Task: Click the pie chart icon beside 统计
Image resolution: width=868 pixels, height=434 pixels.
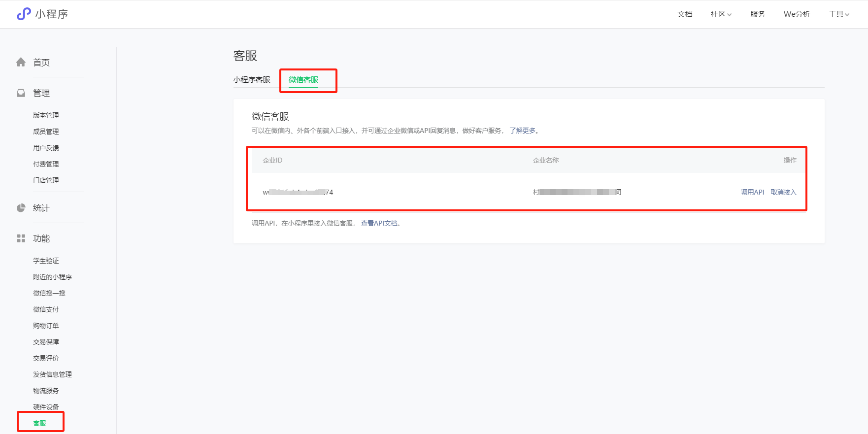Action: pos(21,208)
